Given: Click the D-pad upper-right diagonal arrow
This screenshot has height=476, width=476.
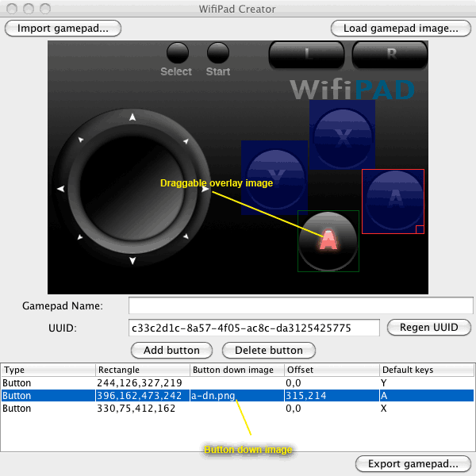Looking at the screenshot, I should click(x=186, y=141).
